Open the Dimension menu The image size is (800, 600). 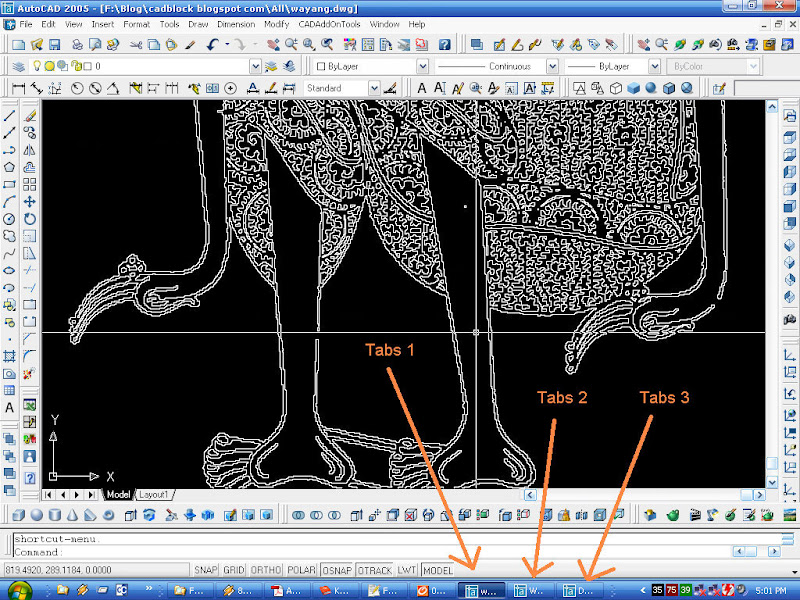(236, 24)
